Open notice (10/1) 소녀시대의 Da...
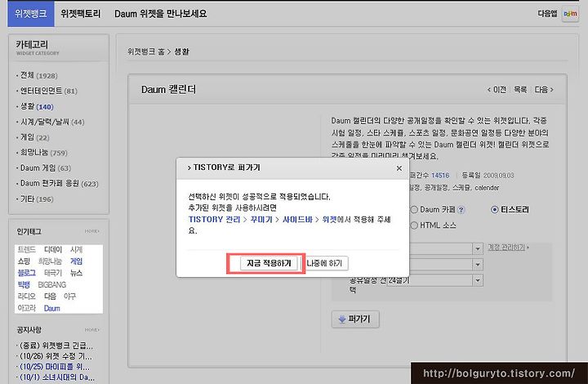 click(57, 377)
